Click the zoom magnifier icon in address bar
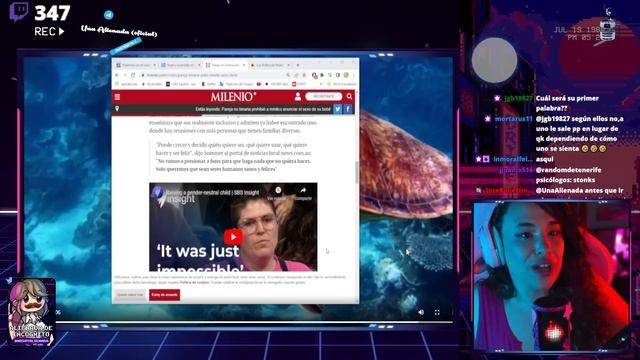Viewport: 640px width, 360px height. (x=288, y=75)
